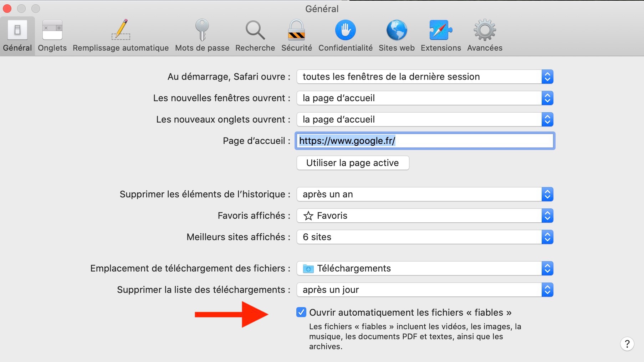Open the Sites web globe pane
Screen dimensions: 644x362
tap(397, 36)
